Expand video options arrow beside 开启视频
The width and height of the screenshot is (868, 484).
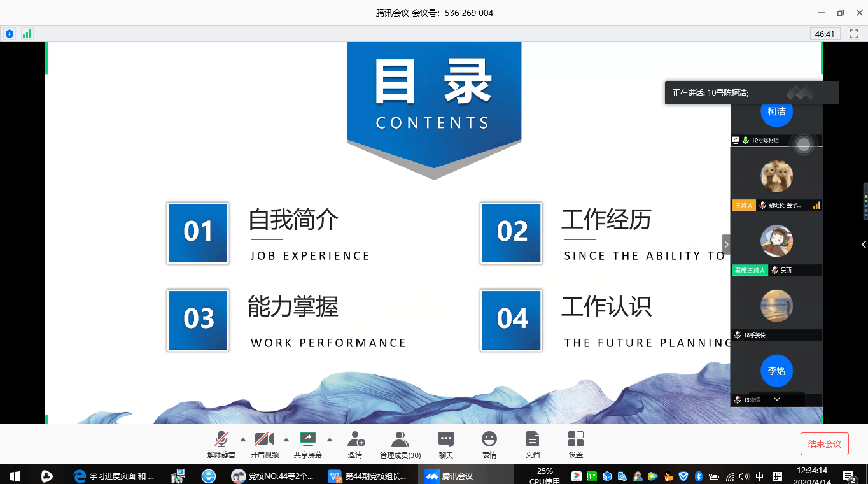286,439
